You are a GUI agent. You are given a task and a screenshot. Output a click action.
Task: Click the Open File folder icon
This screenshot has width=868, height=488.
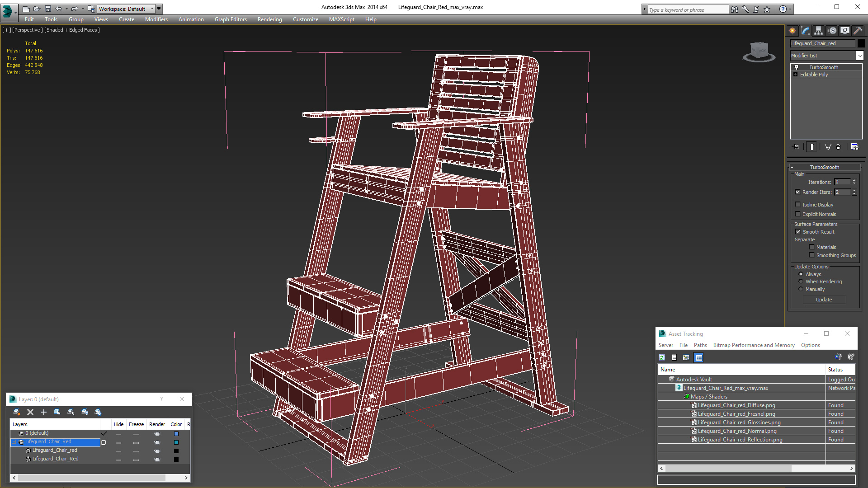37,9
